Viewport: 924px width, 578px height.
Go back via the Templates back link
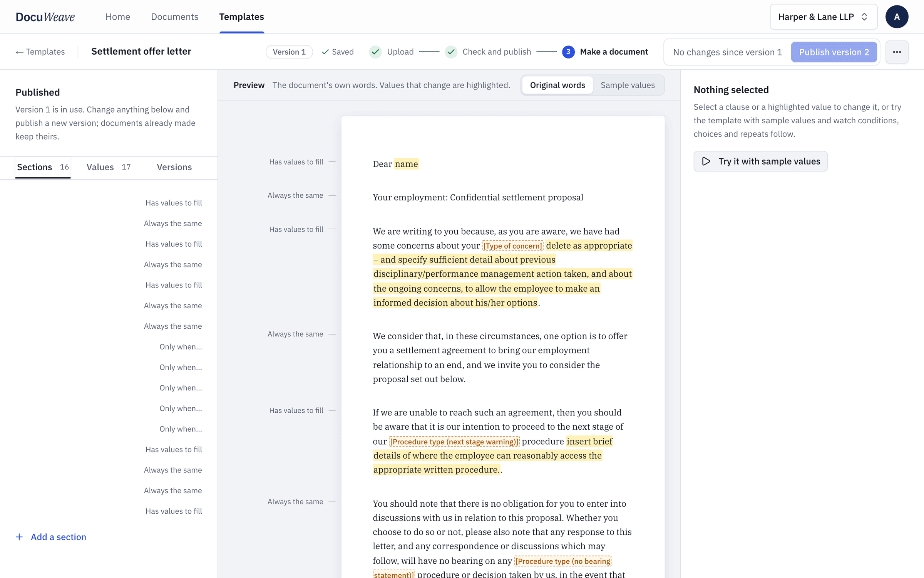coord(40,52)
